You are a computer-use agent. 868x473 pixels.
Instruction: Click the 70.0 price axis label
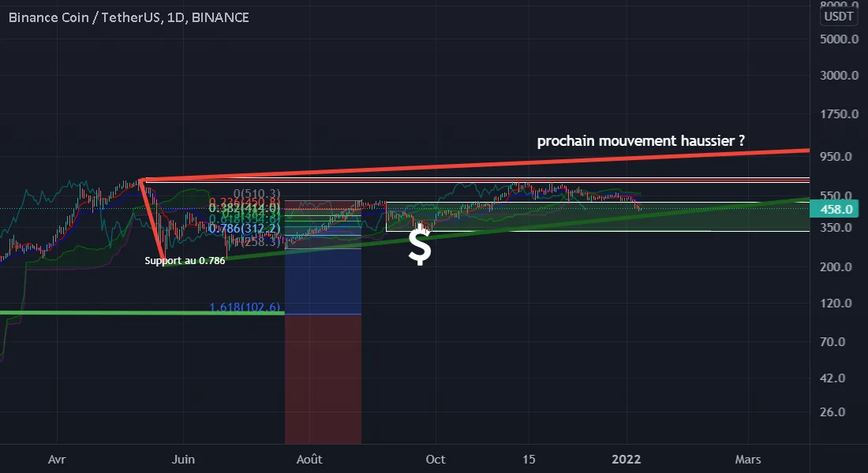point(832,342)
